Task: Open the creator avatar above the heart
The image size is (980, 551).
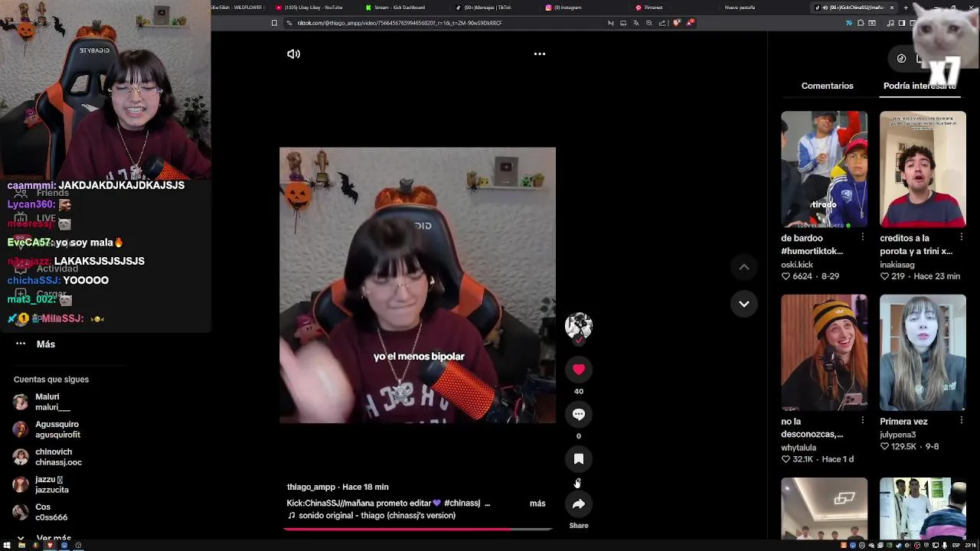Action: tap(579, 326)
